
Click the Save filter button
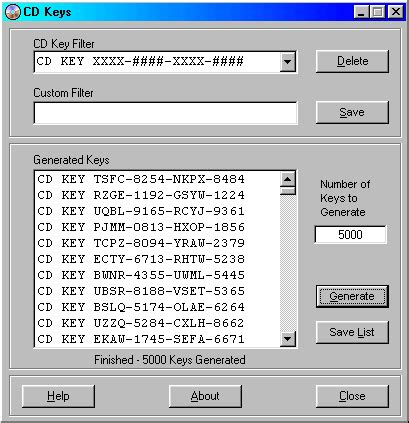[352, 112]
